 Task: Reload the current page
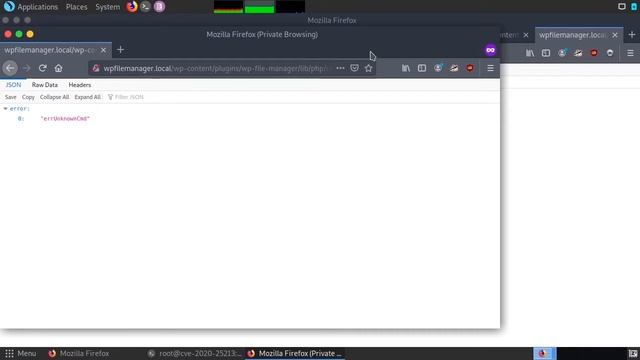(x=42, y=68)
